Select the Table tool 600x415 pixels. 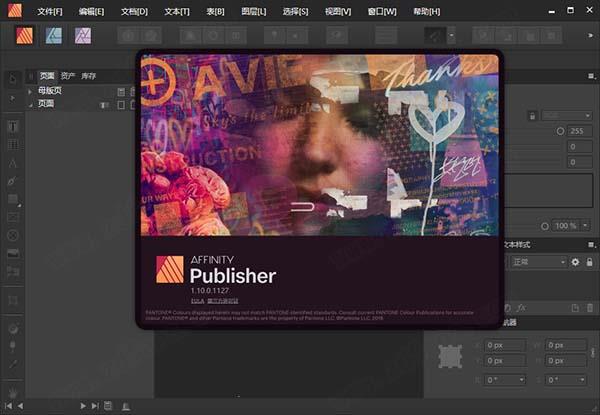tap(13, 145)
